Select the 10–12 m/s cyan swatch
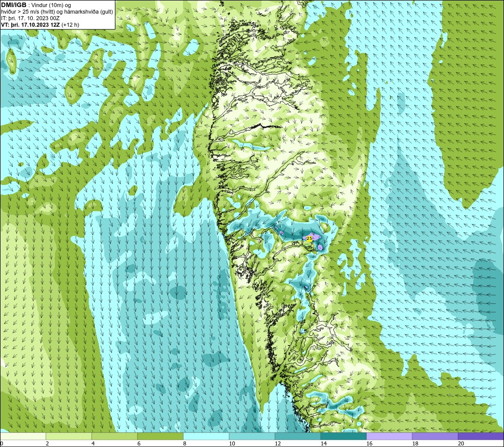This screenshot has height=447, width=504. pyautogui.click(x=252, y=436)
